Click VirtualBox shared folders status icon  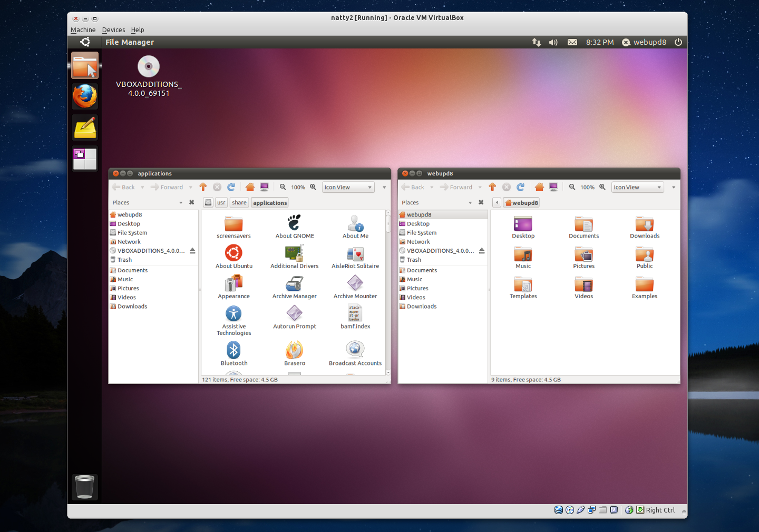(x=602, y=510)
